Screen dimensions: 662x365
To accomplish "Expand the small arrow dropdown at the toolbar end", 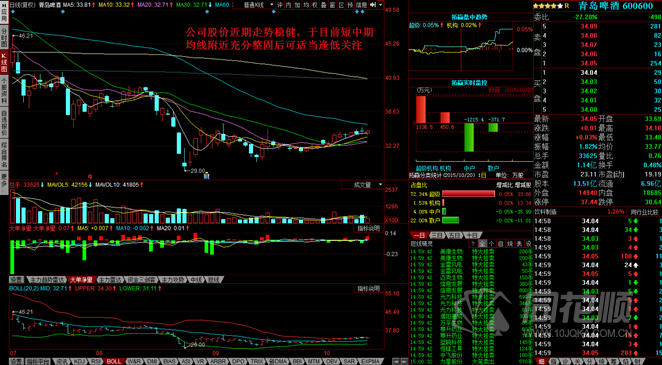I will click(x=381, y=5).
